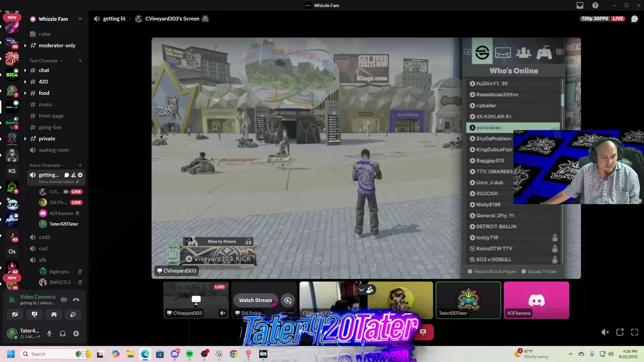
Task: Click the Video Connected status text
Action: pyautogui.click(x=38, y=297)
